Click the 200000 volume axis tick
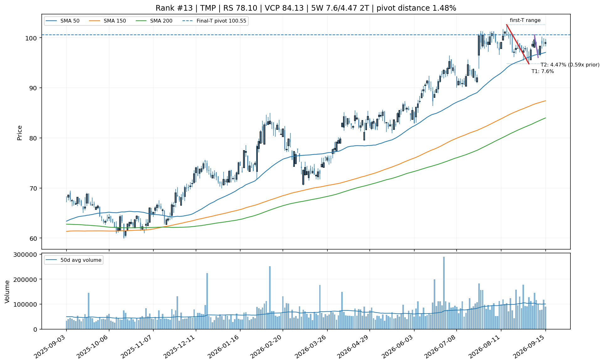Image resolution: width=604 pixels, height=364 pixels. [24, 279]
